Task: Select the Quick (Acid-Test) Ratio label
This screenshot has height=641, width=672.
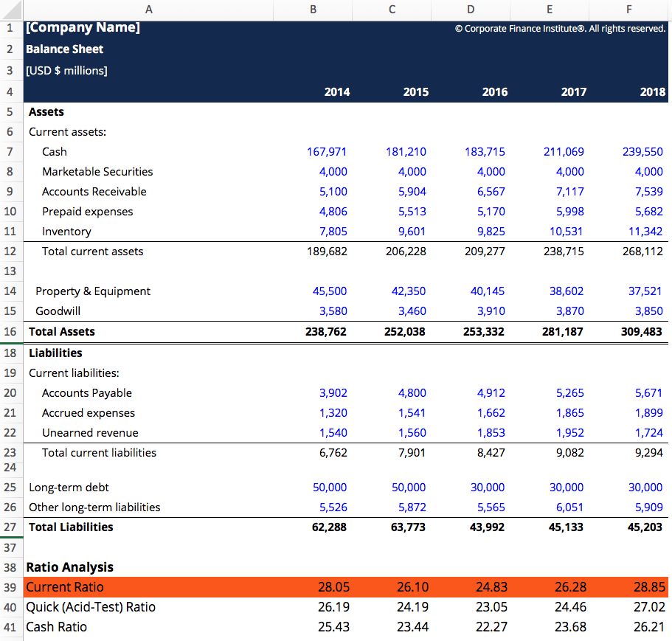Action: [91, 606]
